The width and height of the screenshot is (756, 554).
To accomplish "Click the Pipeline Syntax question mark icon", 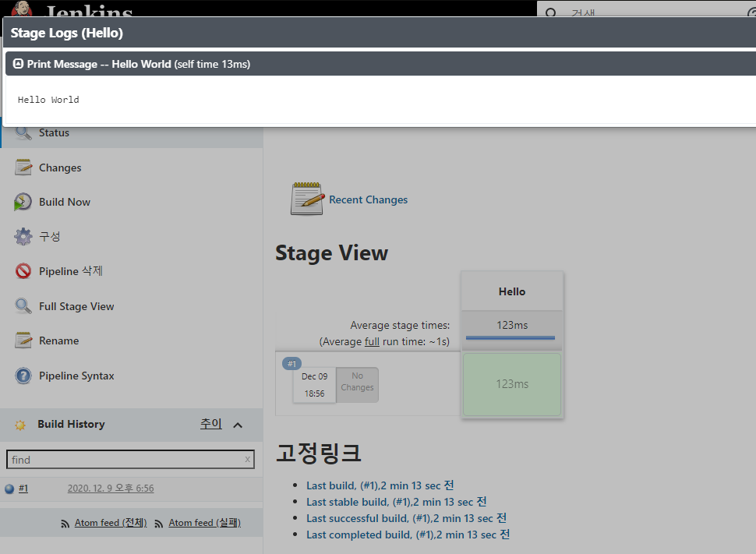I will click(x=23, y=376).
